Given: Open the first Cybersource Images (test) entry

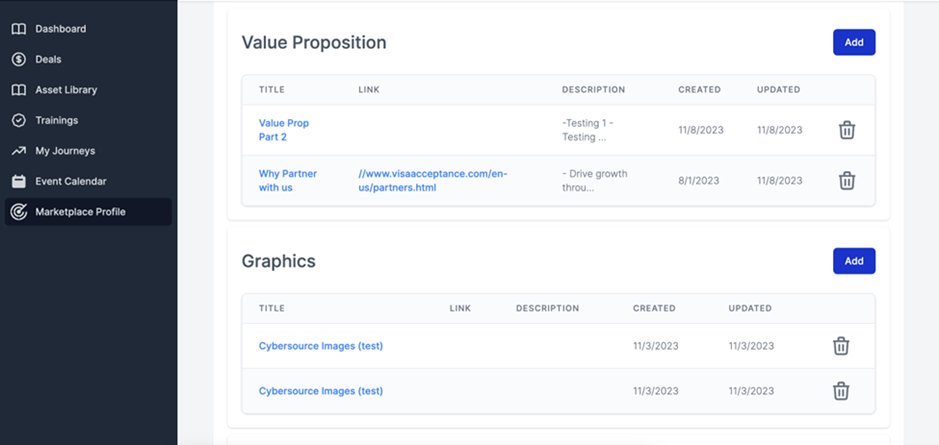Looking at the screenshot, I should 320,346.
